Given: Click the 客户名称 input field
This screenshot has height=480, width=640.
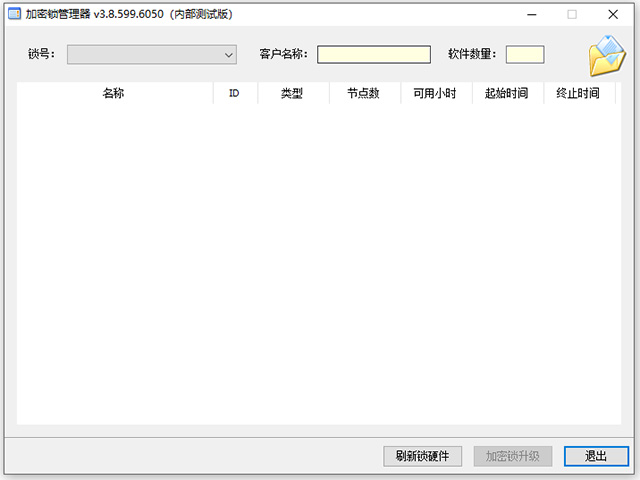Looking at the screenshot, I should [374, 54].
